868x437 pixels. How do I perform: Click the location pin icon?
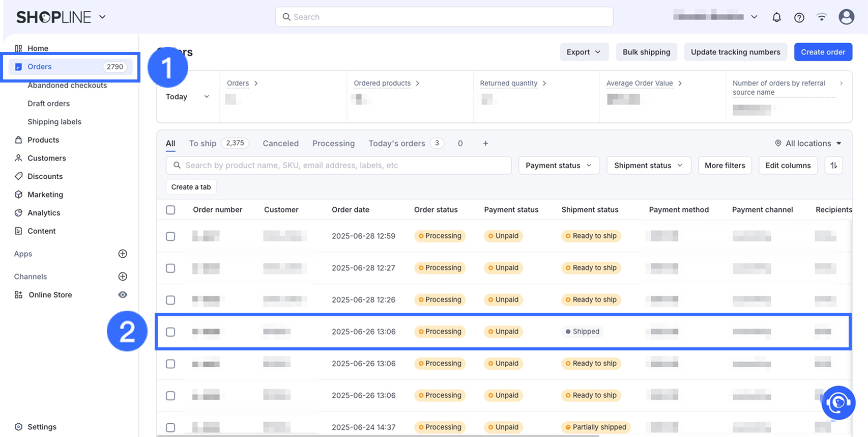tap(778, 143)
